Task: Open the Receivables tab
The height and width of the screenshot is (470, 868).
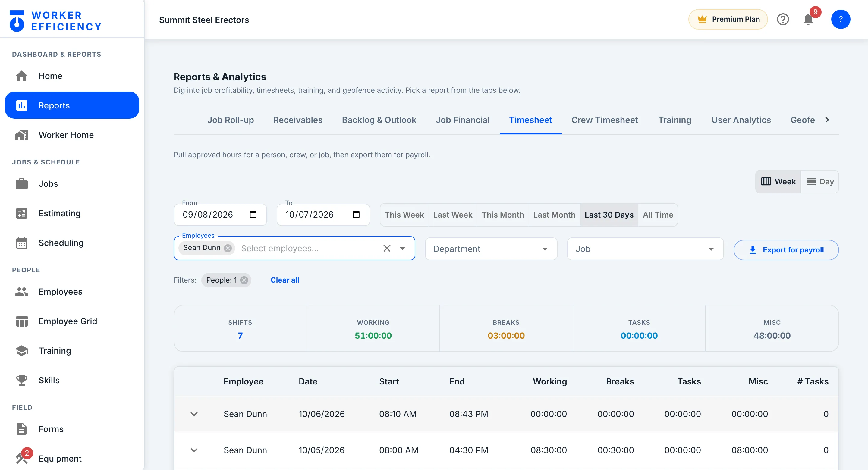Action: (x=297, y=120)
